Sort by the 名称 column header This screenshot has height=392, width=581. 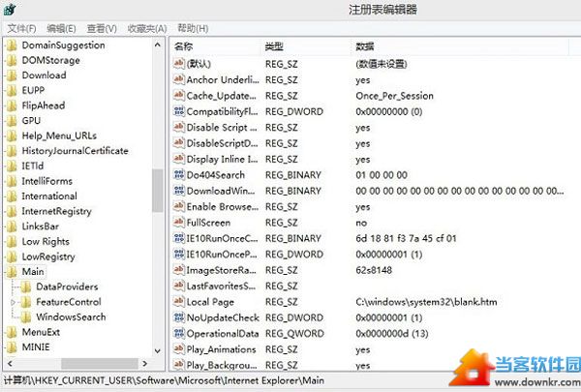(183, 46)
